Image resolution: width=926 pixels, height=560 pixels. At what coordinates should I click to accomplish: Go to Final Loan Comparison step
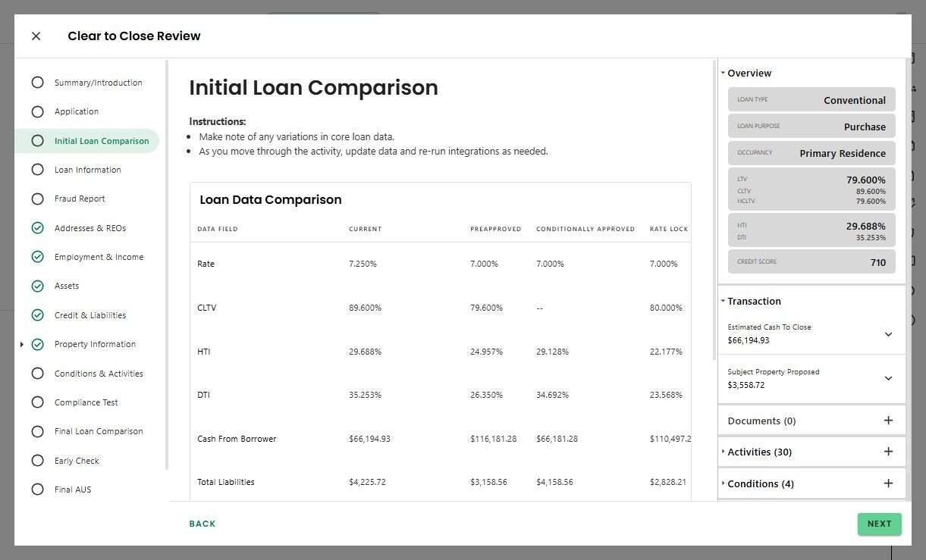[x=99, y=431]
